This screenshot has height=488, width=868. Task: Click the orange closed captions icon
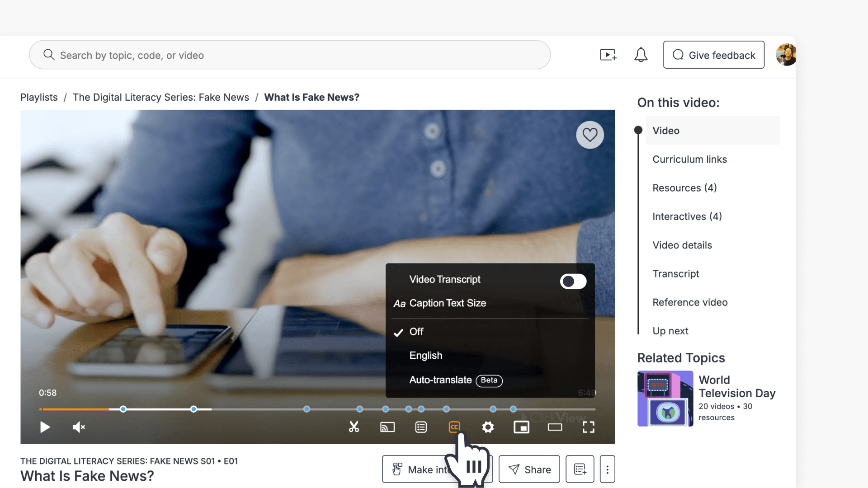(454, 427)
